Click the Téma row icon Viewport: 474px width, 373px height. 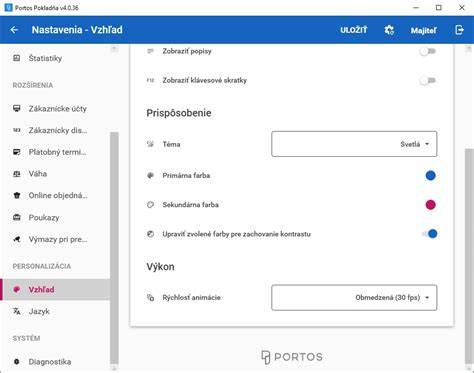(151, 144)
